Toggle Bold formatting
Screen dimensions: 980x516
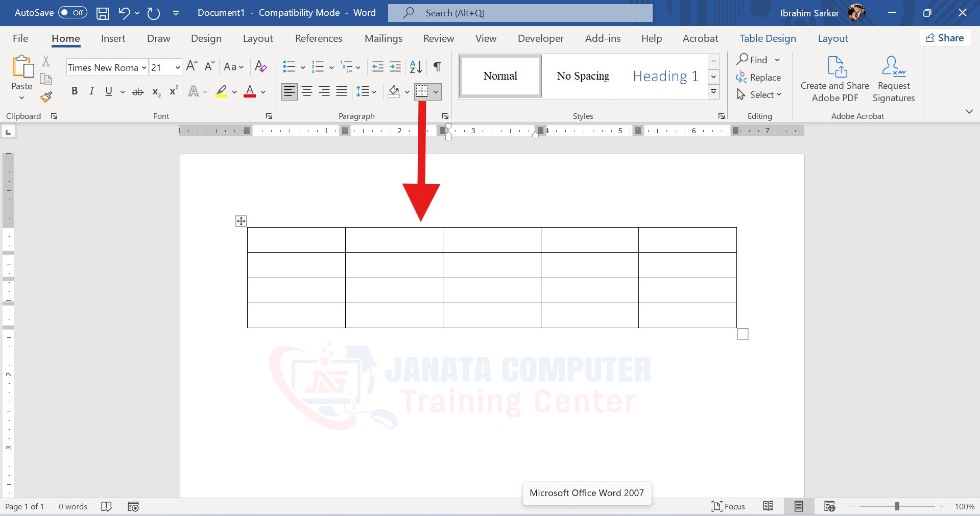click(75, 91)
